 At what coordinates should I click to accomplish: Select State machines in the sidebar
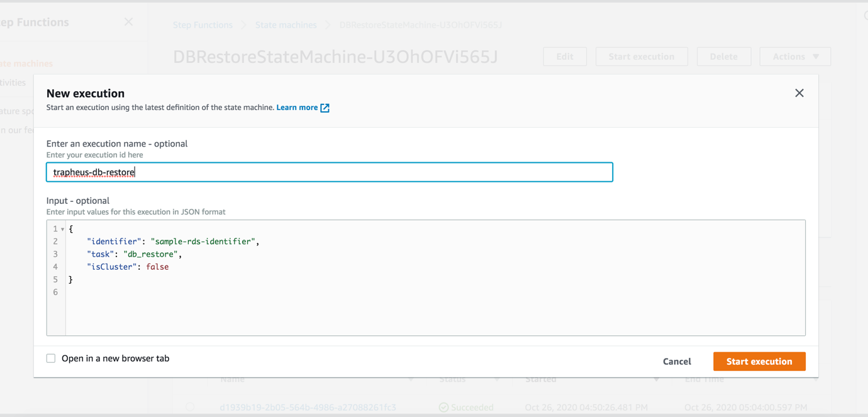pos(26,64)
